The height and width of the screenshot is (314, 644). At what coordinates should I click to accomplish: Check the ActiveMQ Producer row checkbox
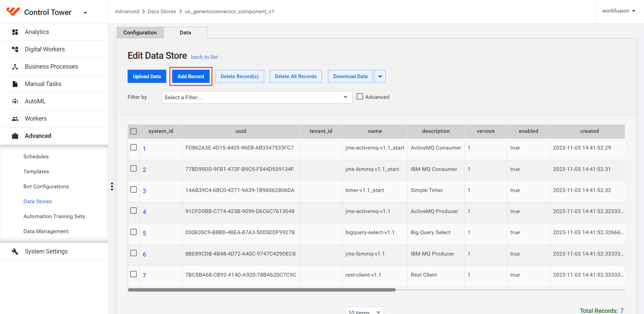[x=134, y=211]
